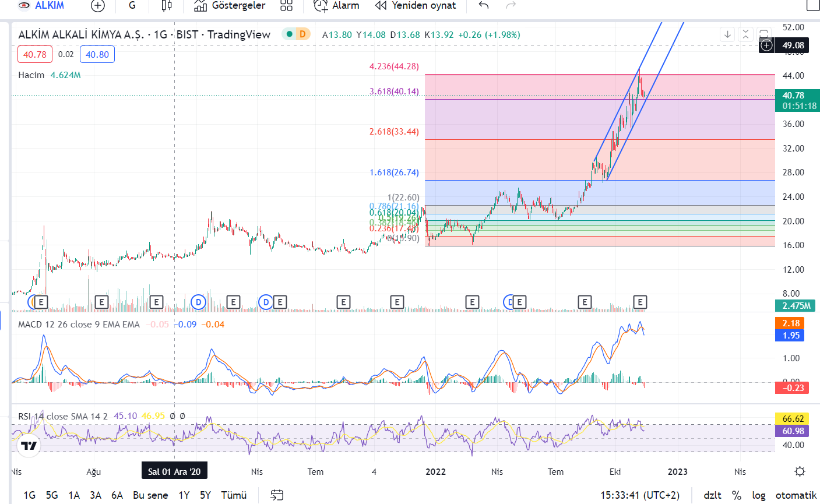
Task: Create an Alarm
Action: pyautogui.click(x=337, y=5)
